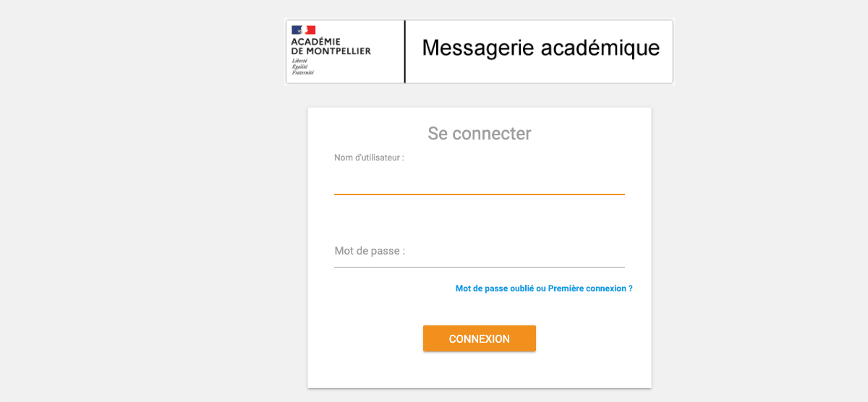Viewport: 868px width, 402px height.
Task: Click the empty card area below CONNEXION
Action: tap(479, 370)
